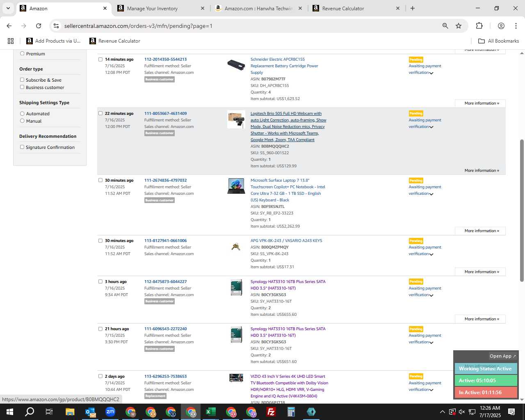Expand payment verification status for Logitech Brio order
Viewport: 525px width, 420px height.
[431, 127]
